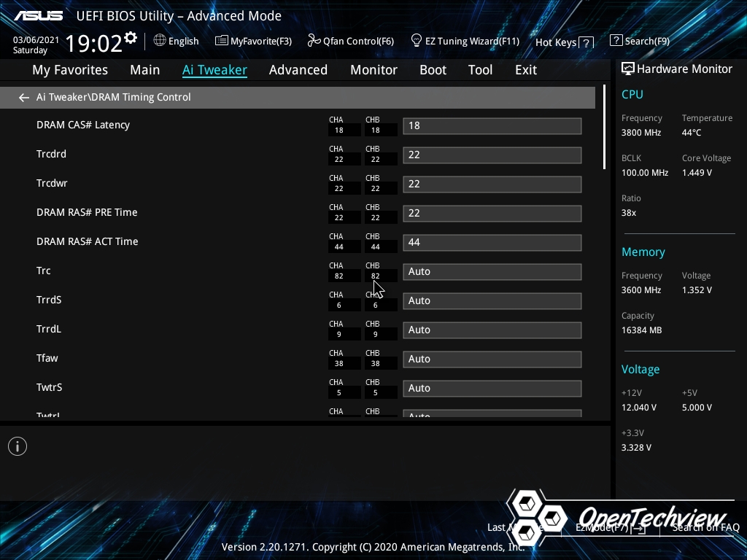Open the Boot tab
Screen dimensions: 747x560
[x=433, y=70]
